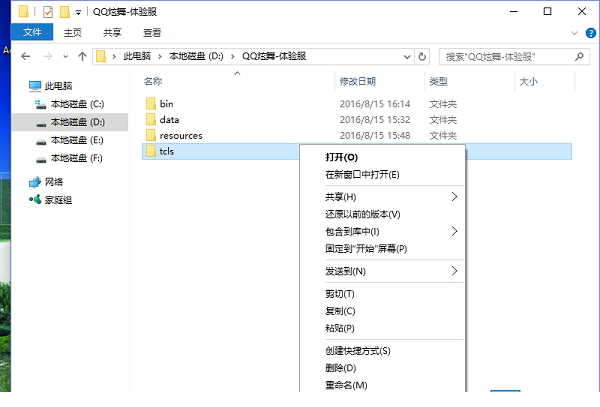Screen dimensions: 600x407
Task: Click the bin folder name
Action: (166, 104)
